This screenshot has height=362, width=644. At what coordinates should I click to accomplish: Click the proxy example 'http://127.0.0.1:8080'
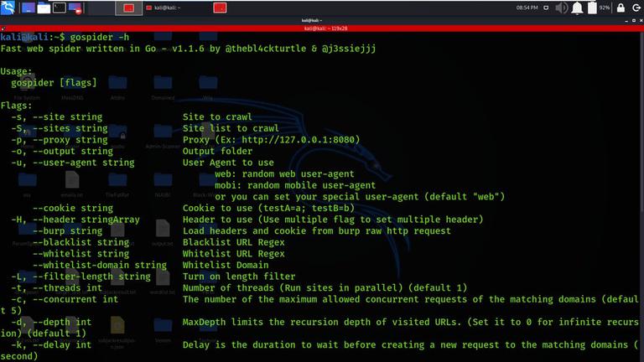pyautogui.click(x=298, y=140)
